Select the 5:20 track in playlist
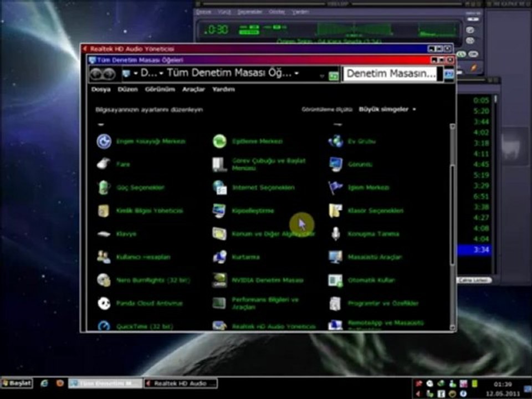This screenshot has width=532, height=399. [x=481, y=111]
